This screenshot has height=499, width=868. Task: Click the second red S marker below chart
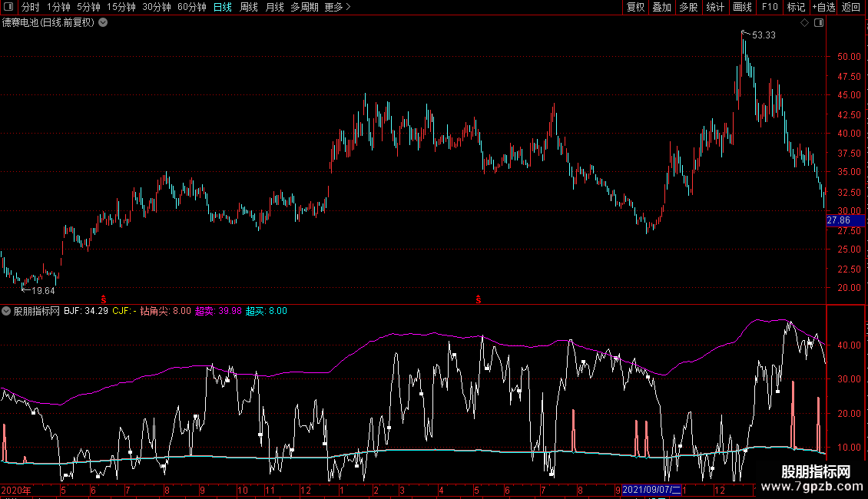(x=479, y=299)
